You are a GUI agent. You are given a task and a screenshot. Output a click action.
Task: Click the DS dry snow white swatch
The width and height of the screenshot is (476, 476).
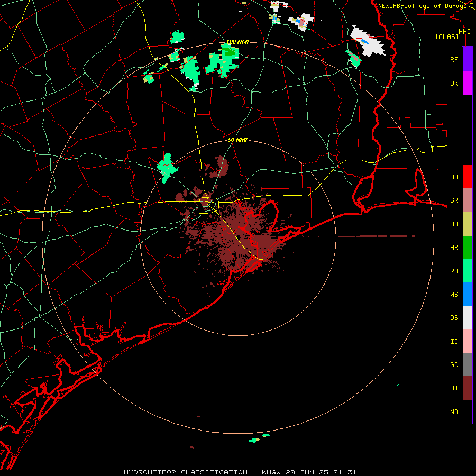467,317
